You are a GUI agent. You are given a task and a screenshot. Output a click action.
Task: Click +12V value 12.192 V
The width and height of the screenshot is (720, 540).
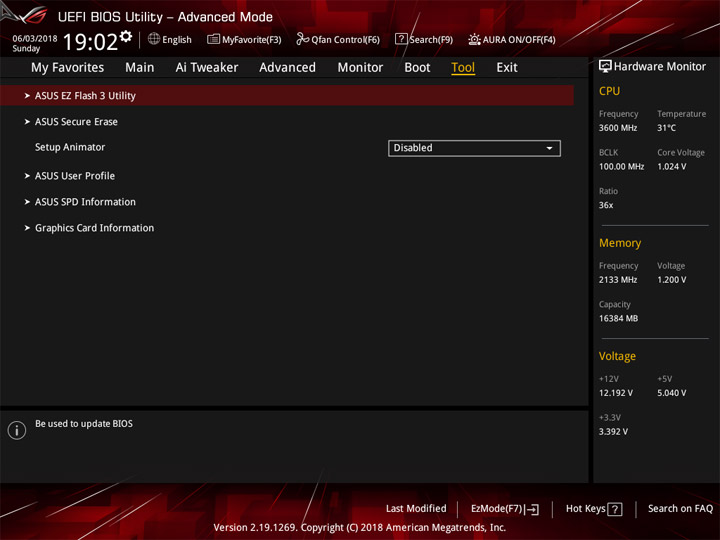[616, 393]
